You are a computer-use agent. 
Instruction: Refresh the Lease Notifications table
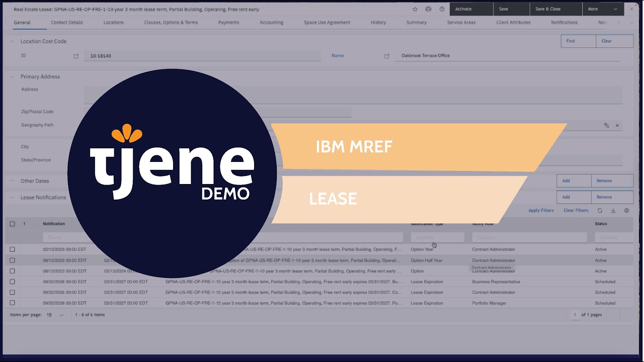click(600, 211)
